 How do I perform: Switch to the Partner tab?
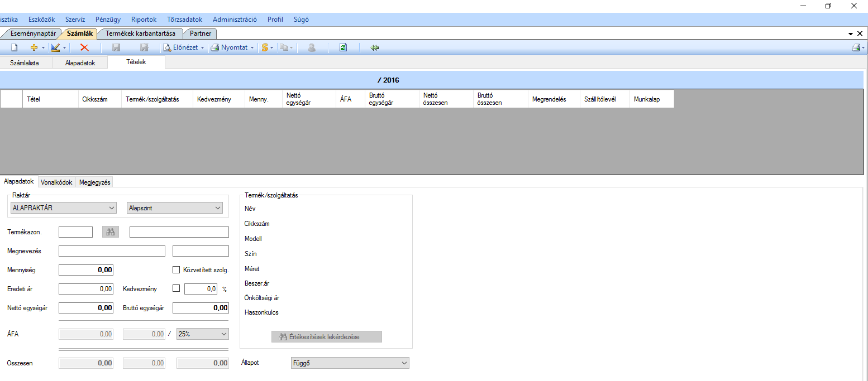point(201,33)
